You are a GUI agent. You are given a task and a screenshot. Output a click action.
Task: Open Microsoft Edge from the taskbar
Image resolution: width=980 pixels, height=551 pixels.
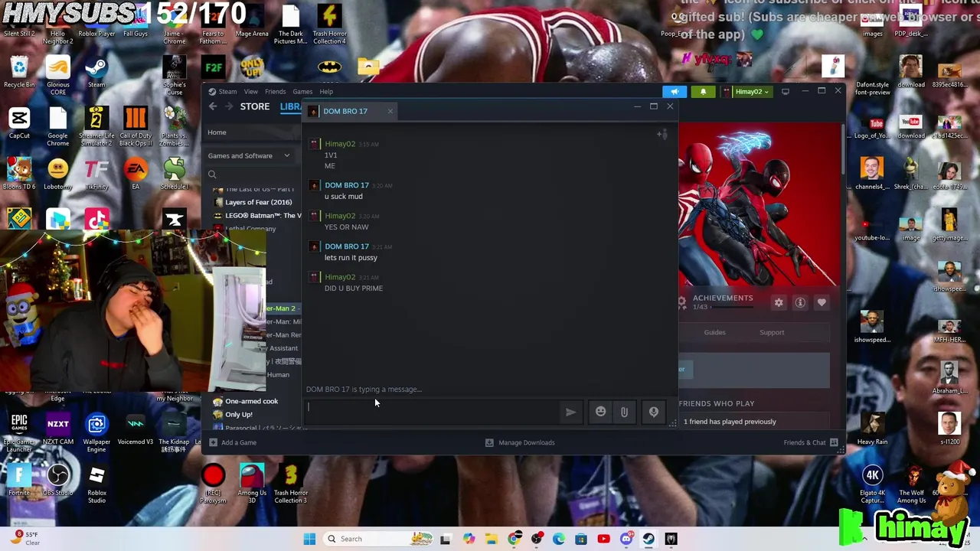pyautogui.click(x=559, y=539)
